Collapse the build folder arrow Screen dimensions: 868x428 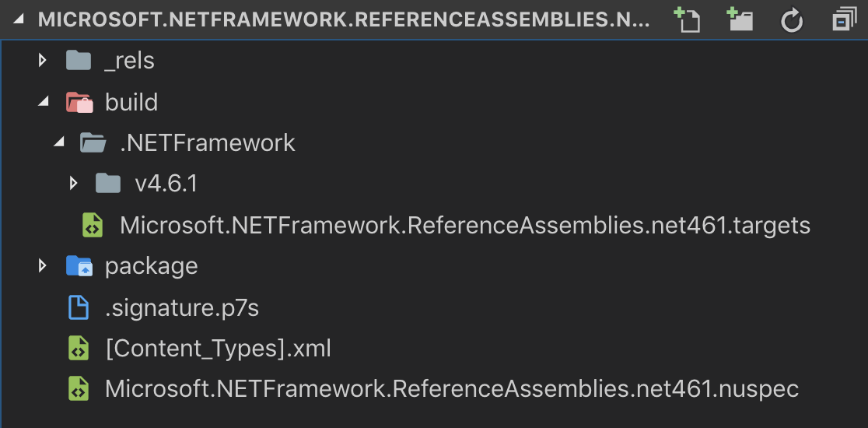(43, 102)
